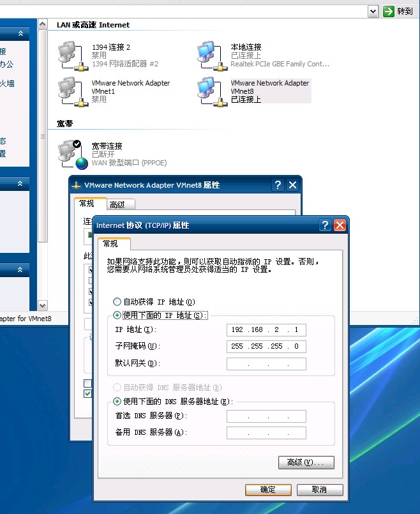Image resolution: width=420 pixels, height=514 pixels.
Task: Select the 本地连接 network icon
Action: pos(212,56)
